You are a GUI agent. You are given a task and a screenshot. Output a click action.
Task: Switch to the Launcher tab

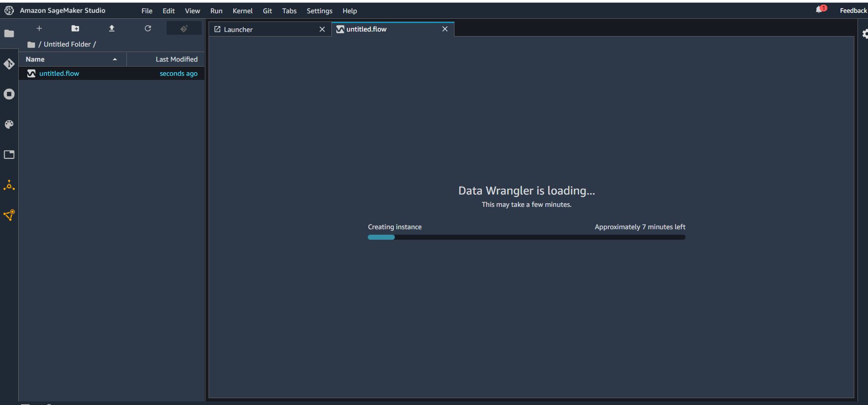click(x=270, y=29)
